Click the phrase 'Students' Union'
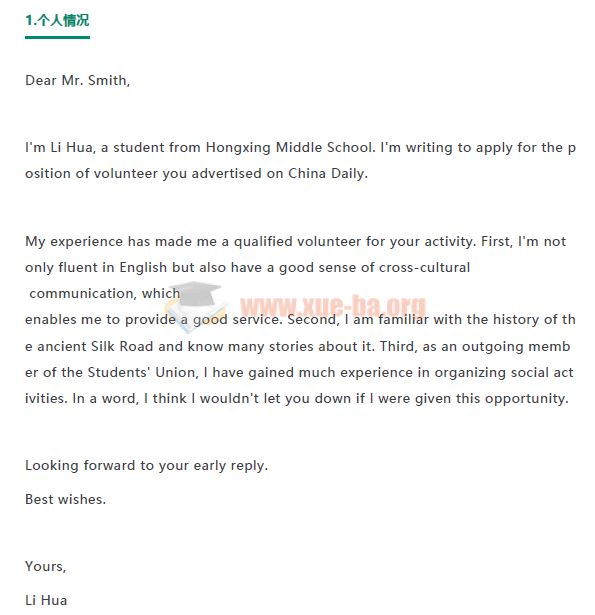595x615 pixels. 141,372
